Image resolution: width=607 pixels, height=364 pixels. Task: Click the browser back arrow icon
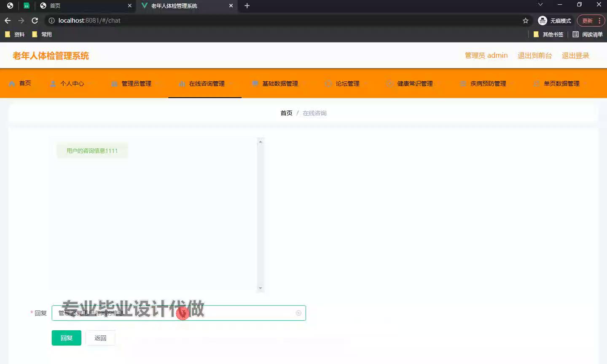8,21
